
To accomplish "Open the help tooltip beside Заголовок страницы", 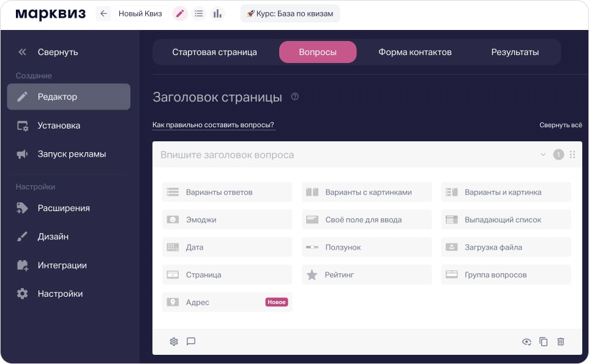I will click(x=294, y=95).
